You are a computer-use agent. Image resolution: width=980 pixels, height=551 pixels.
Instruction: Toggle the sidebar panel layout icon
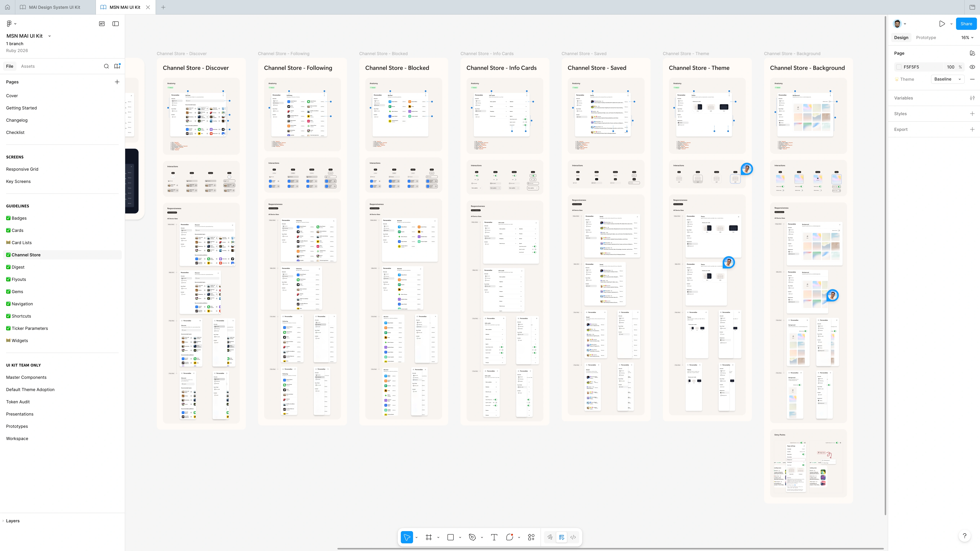116,24
